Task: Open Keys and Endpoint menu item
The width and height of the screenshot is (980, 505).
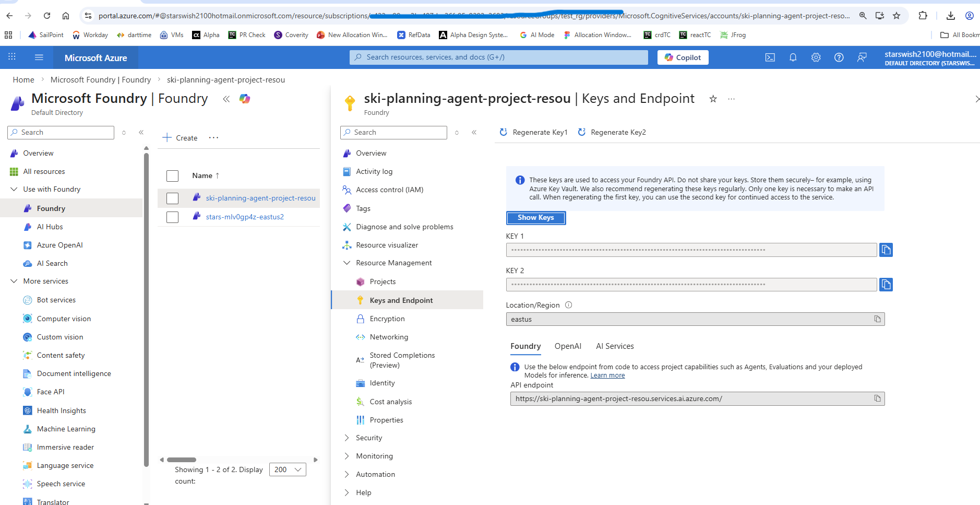Action: click(407, 300)
